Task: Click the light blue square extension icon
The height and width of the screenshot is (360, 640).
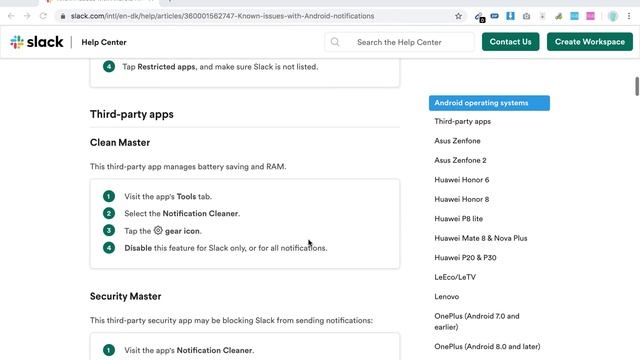Action: coord(574,16)
